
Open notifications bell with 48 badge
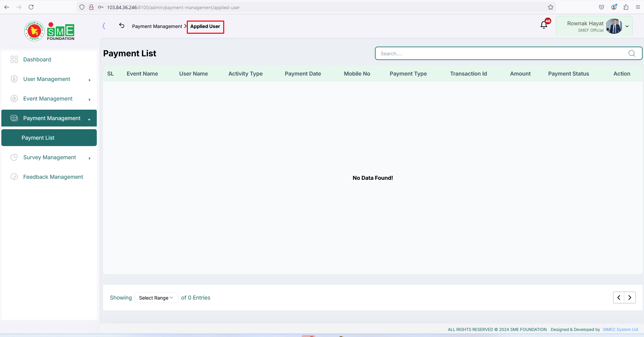pos(544,25)
